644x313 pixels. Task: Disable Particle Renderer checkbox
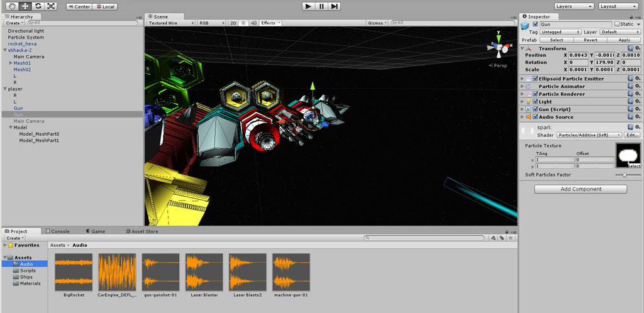535,94
